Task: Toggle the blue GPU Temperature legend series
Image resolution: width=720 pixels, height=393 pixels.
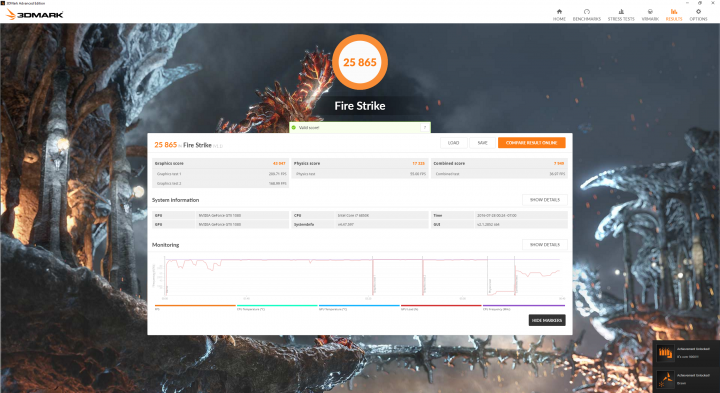Action: point(359,307)
